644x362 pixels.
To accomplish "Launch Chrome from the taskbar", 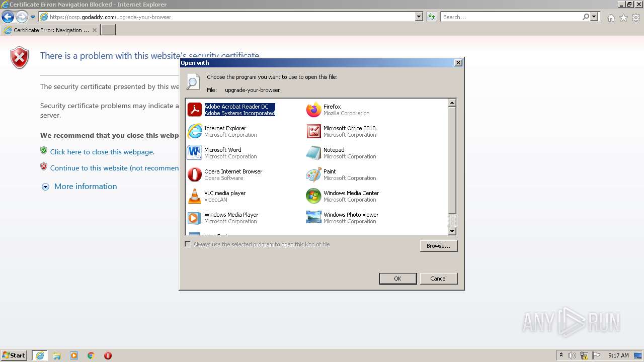I will point(91,355).
